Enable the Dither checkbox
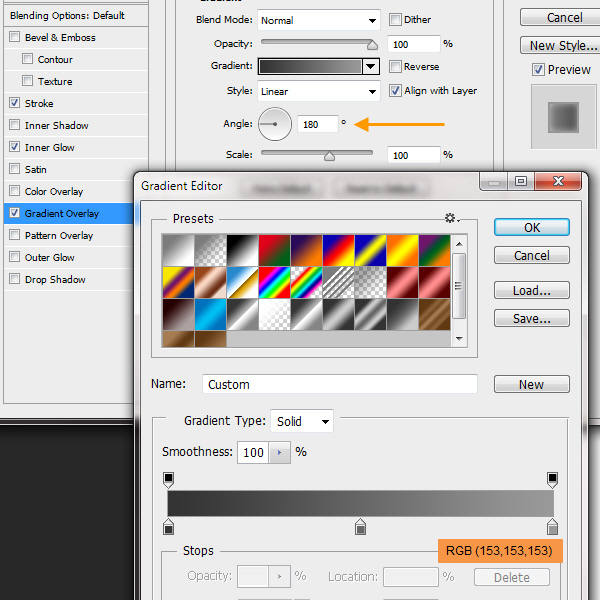This screenshot has height=600, width=600. pyautogui.click(x=395, y=20)
